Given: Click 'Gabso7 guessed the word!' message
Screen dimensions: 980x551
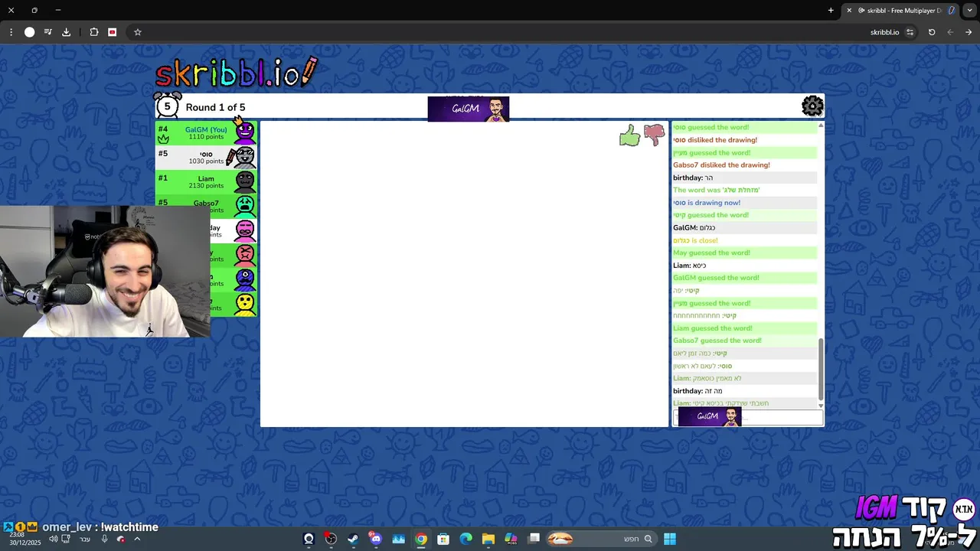Looking at the screenshot, I should [x=717, y=341].
